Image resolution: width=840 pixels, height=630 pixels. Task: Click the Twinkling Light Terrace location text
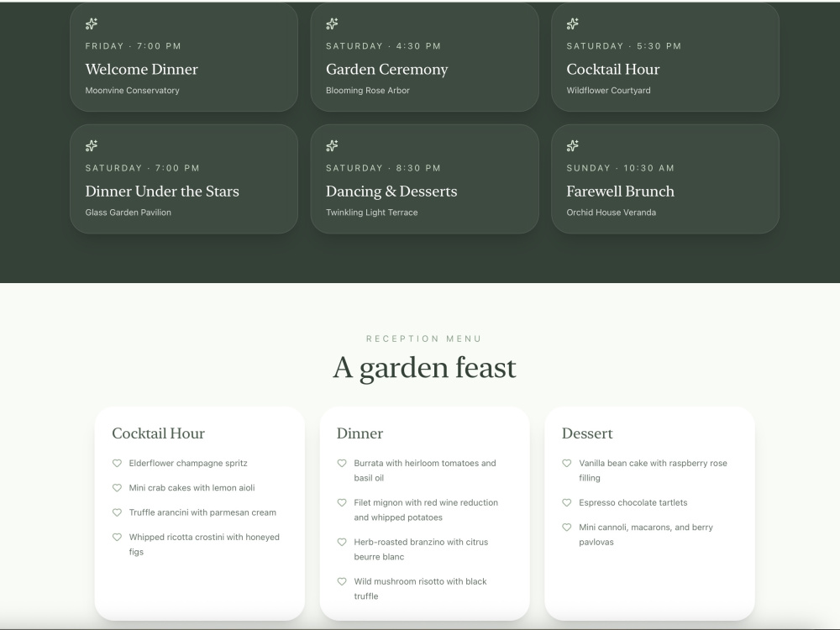tap(372, 213)
